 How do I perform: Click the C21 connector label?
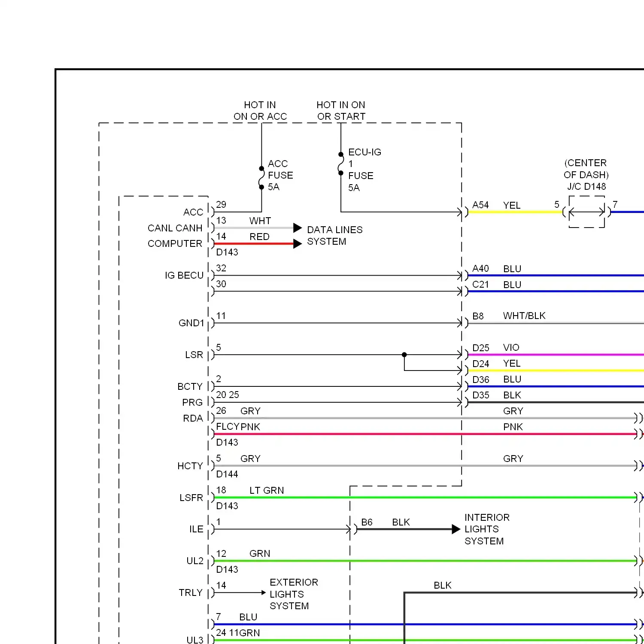(480, 285)
